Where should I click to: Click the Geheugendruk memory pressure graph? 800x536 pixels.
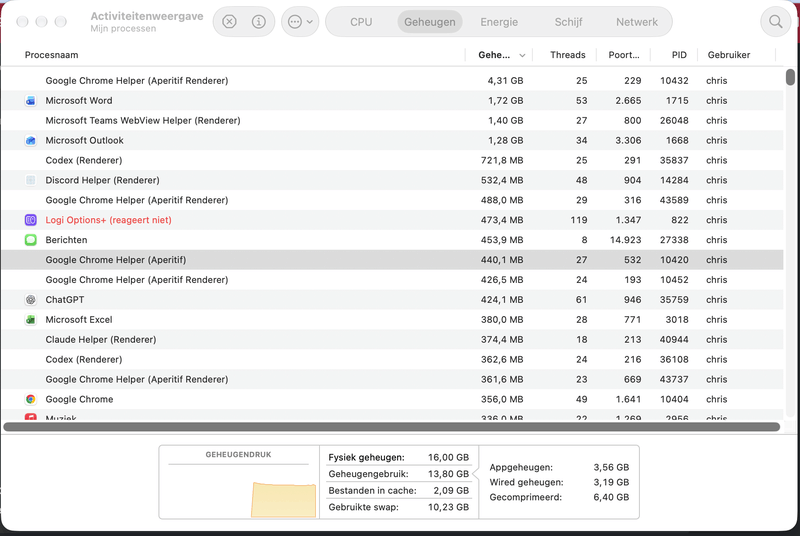click(239, 482)
